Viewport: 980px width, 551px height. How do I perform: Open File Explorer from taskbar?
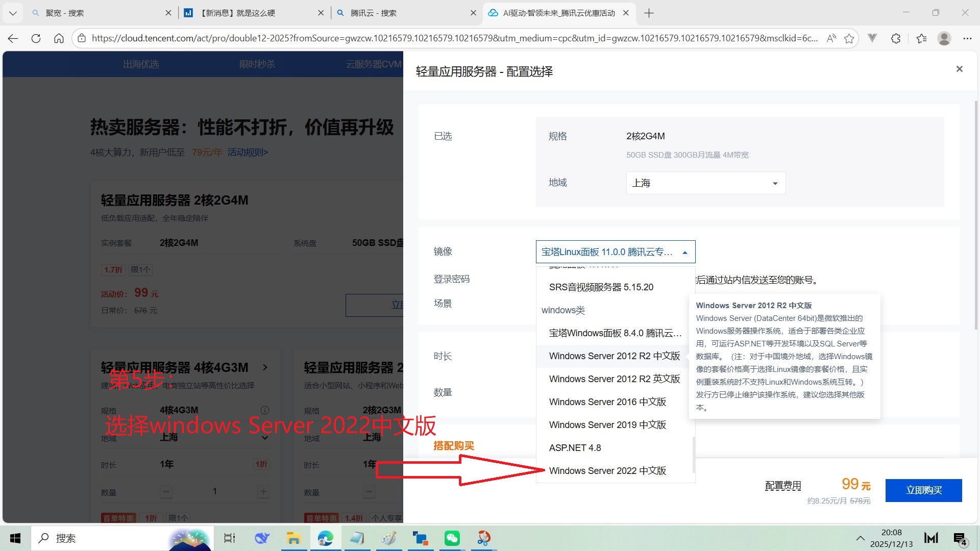[x=293, y=538]
